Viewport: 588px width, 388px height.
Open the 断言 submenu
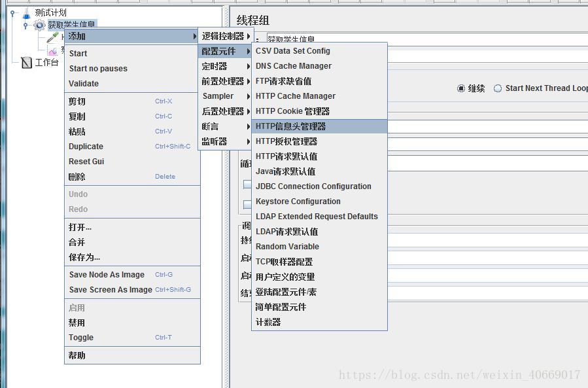pyautogui.click(x=225, y=126)
